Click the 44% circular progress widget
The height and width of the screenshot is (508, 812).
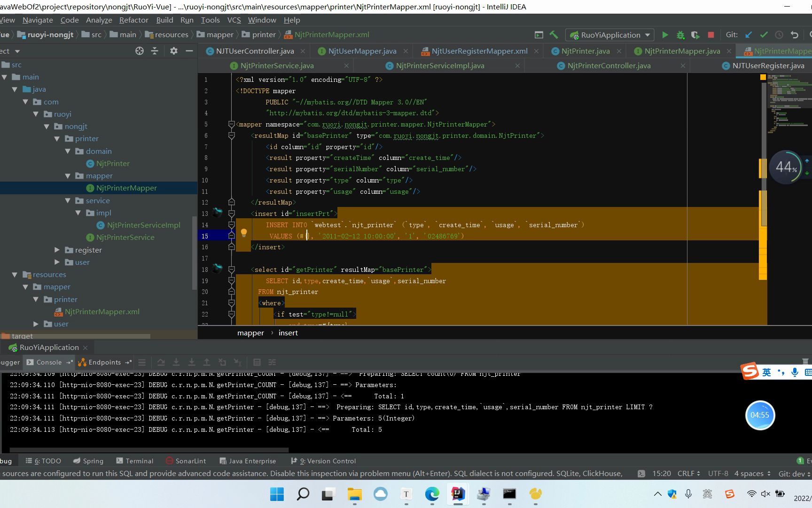click(x=786, y=167)
